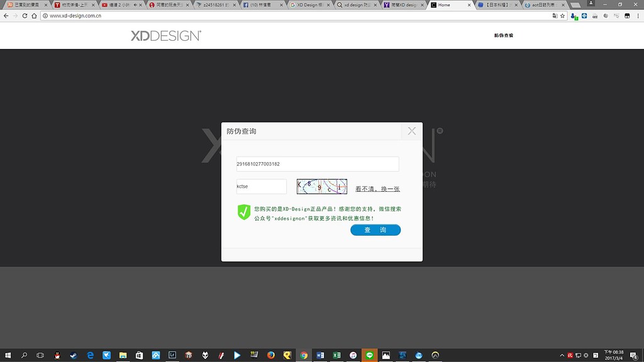
Task: Open iTunes from the taskbar
Action: 353,355
